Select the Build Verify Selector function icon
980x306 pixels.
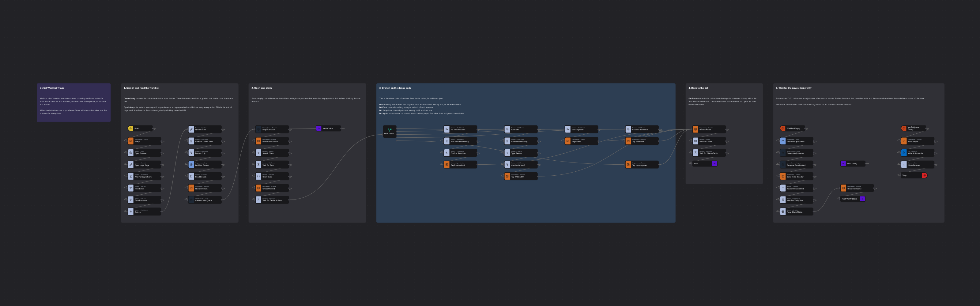pos(783,176)
